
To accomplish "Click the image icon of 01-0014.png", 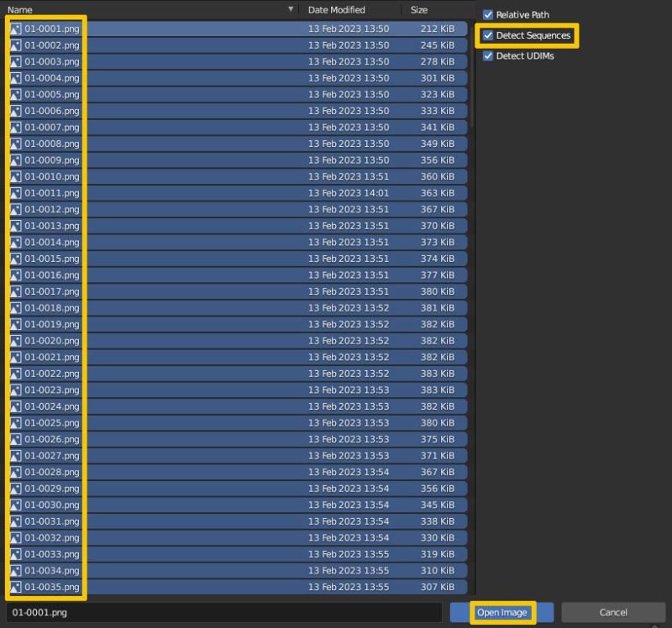I will [15, 243].
